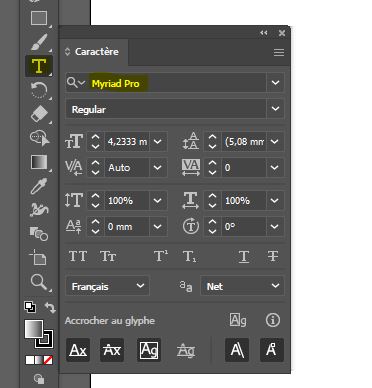This screenshot has height=388, width=372.
Task: Select the Zoom magnifier tool
Action: pos(39,282)
